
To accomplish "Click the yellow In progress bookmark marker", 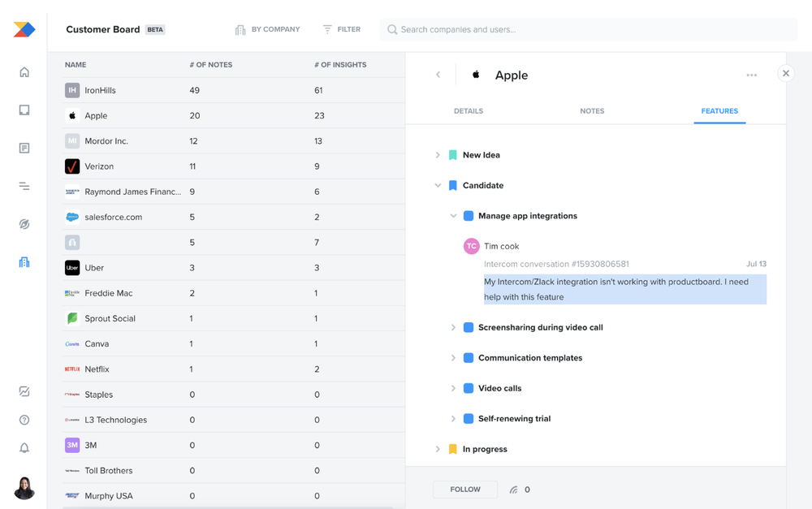I will pyautogui.click(x=452, y=449).
